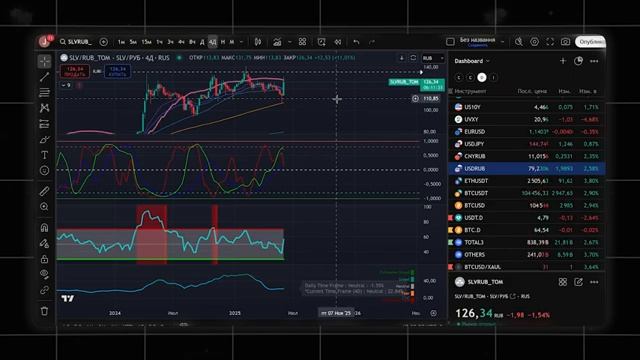Click the camera snapshot icon
Viewport: 640px width, 360px height.
[565, 42]
